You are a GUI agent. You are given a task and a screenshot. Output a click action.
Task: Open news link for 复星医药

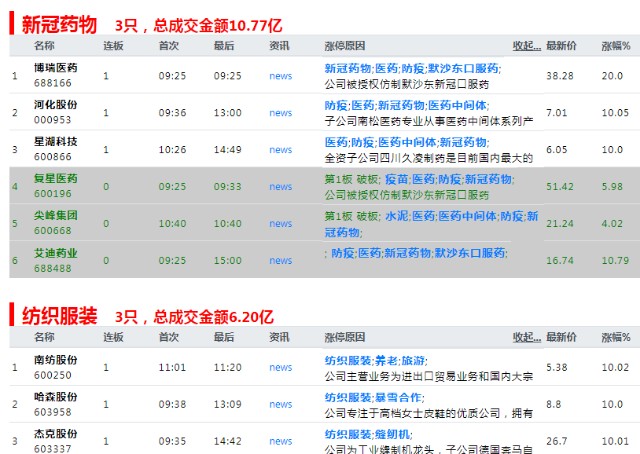click(280, 187)
